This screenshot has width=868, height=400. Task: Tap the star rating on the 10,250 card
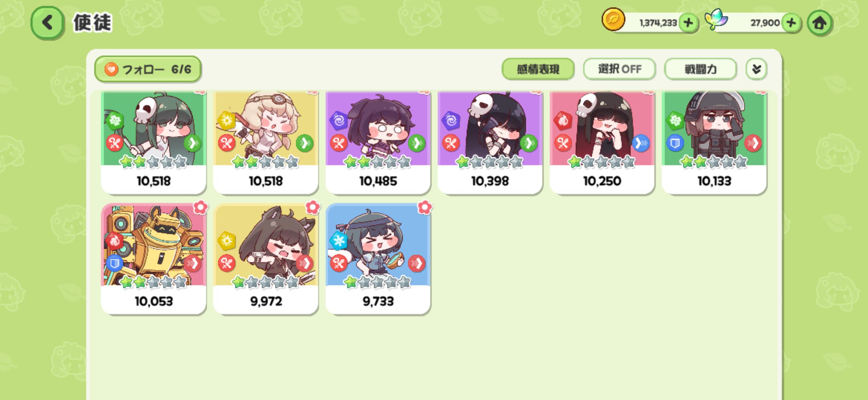(601, 162)
